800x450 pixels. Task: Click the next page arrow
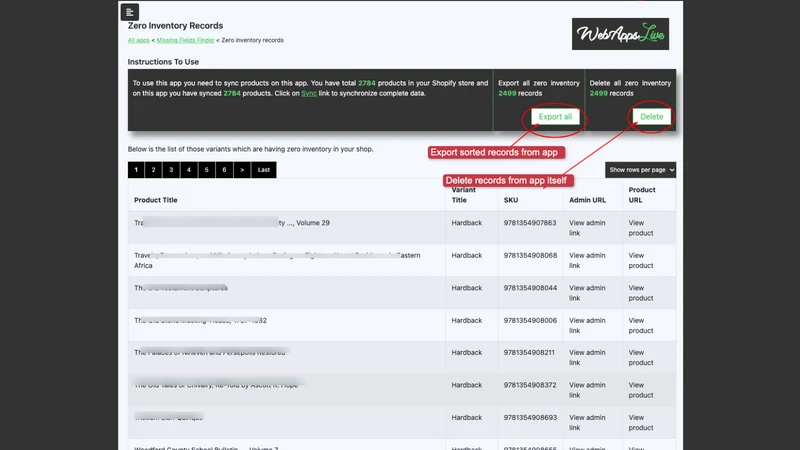(x=242, y=170)
